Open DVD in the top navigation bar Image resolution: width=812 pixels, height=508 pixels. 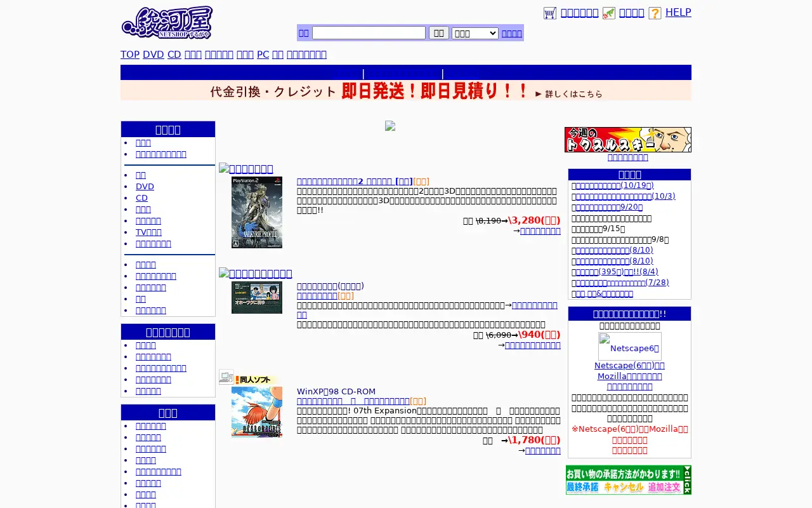[154, 55]
